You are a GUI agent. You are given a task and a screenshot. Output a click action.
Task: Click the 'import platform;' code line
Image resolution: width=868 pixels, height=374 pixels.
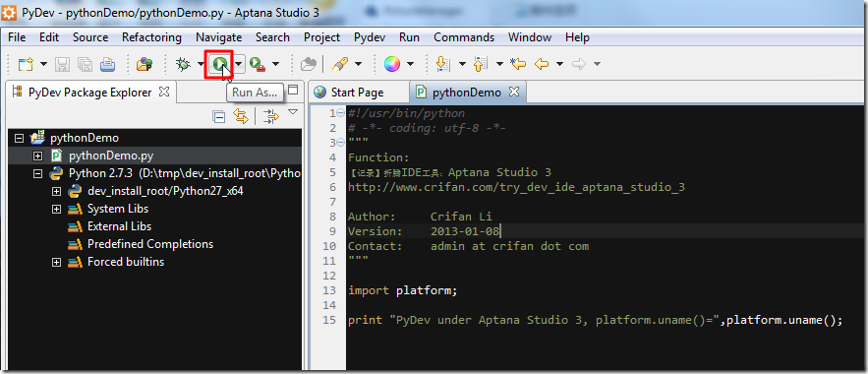point(403,290)
